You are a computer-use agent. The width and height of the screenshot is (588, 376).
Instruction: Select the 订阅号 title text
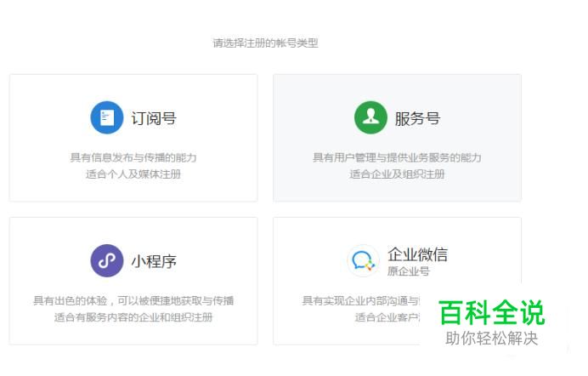[x=154, y=118]
